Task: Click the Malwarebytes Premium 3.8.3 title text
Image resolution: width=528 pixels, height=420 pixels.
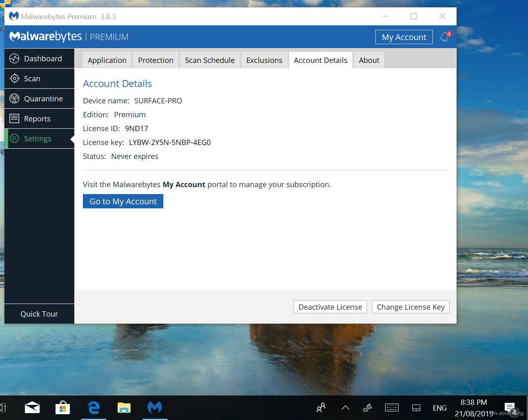Action: click(x=68, y=16)
